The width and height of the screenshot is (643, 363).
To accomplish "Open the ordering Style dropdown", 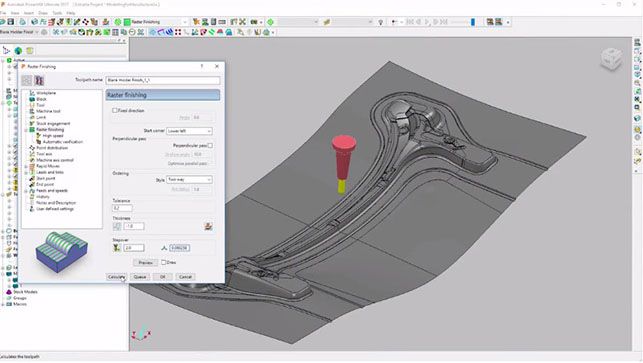I will click(189, 180).
